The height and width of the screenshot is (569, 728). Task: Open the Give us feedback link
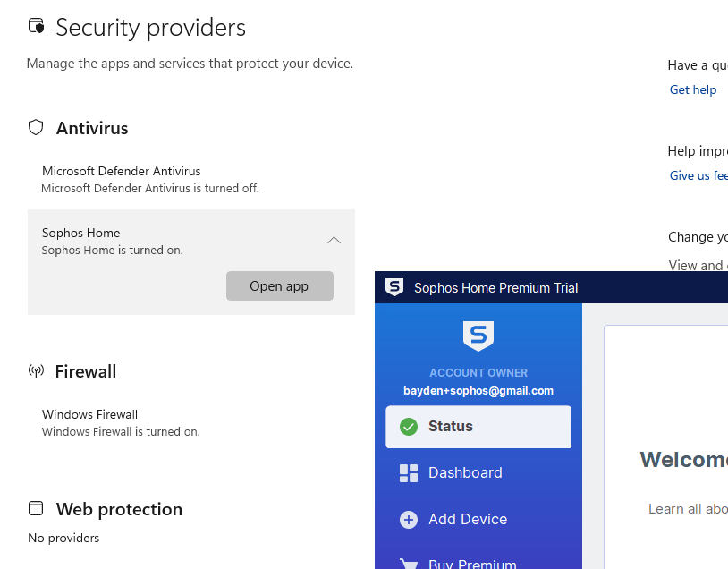(x=698, y=175)
